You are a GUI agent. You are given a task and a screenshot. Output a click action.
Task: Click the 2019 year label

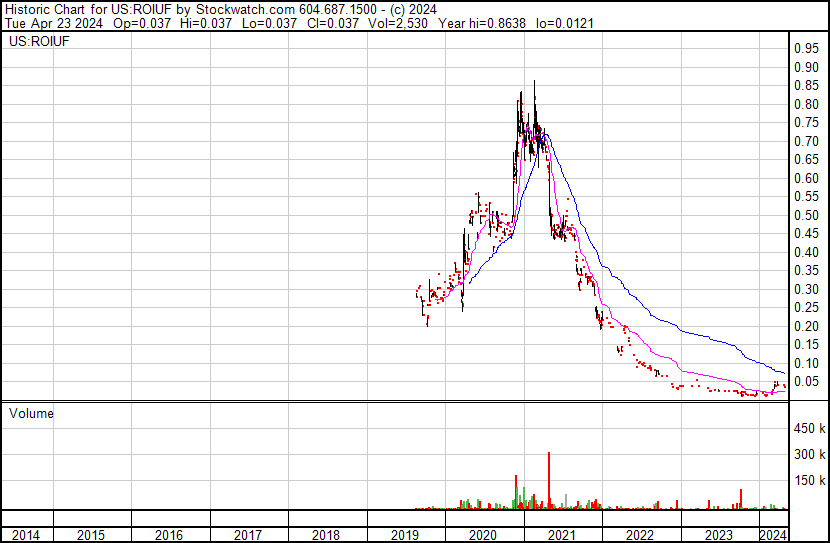tap(404, 535)
